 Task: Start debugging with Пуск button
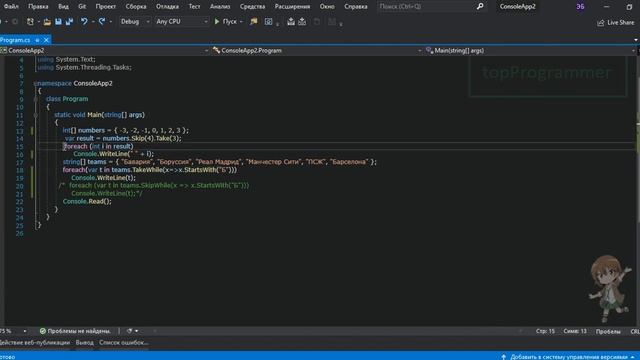(x=225, y=22)
